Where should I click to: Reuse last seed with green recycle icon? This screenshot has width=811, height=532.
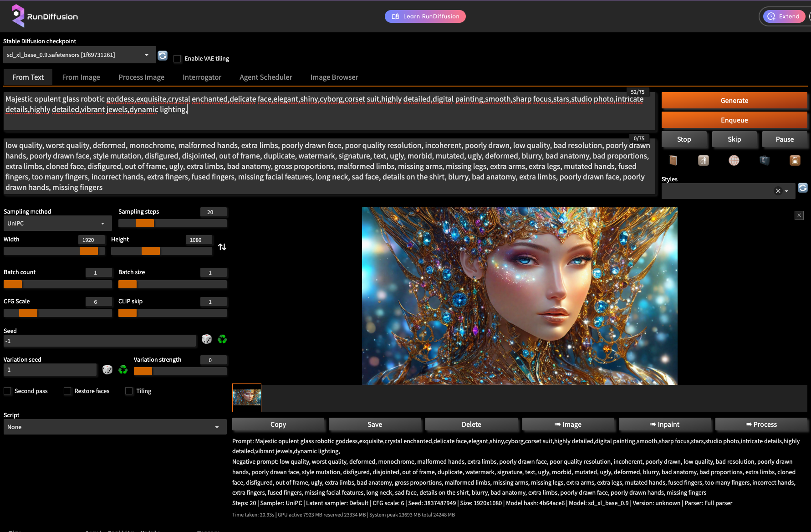222,339
